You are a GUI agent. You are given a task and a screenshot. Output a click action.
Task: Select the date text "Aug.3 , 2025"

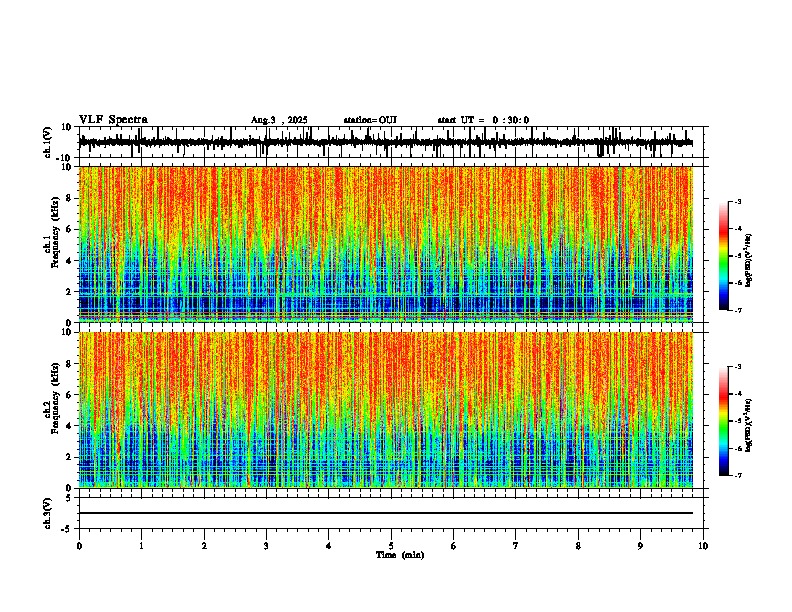point(279,120)
